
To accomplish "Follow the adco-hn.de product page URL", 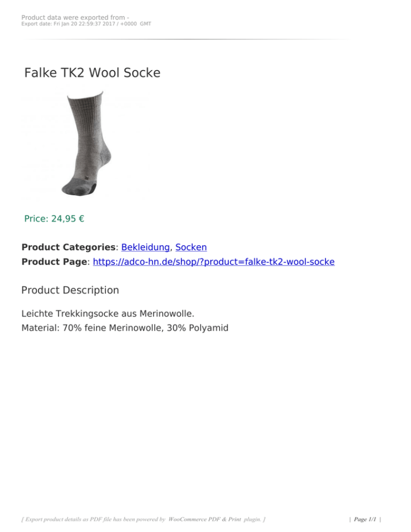I will [214, 262].
